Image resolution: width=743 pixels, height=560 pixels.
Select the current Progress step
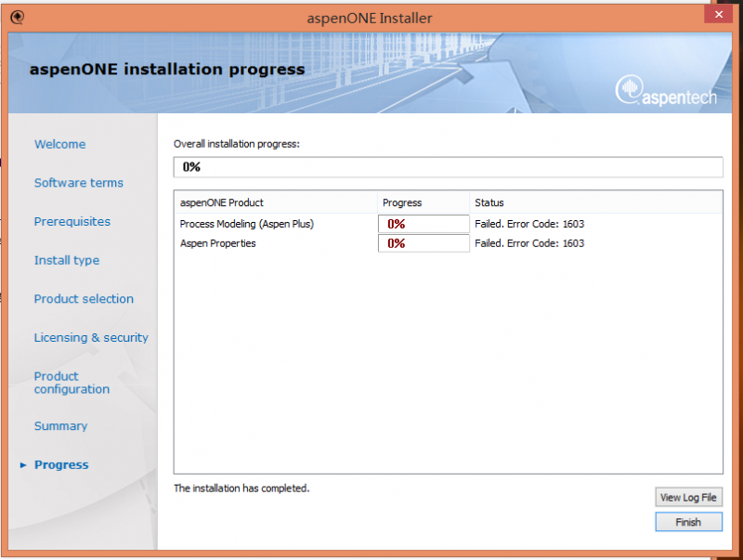[61, 464]
